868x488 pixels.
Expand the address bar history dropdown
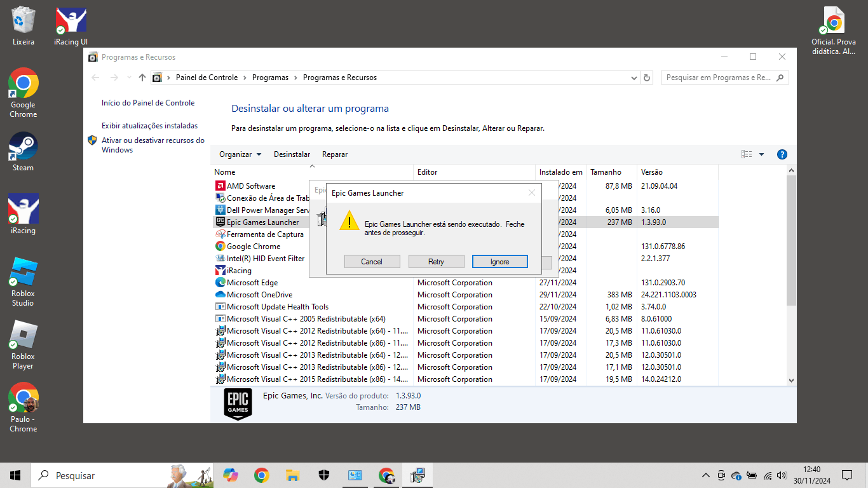pos(634,78)
